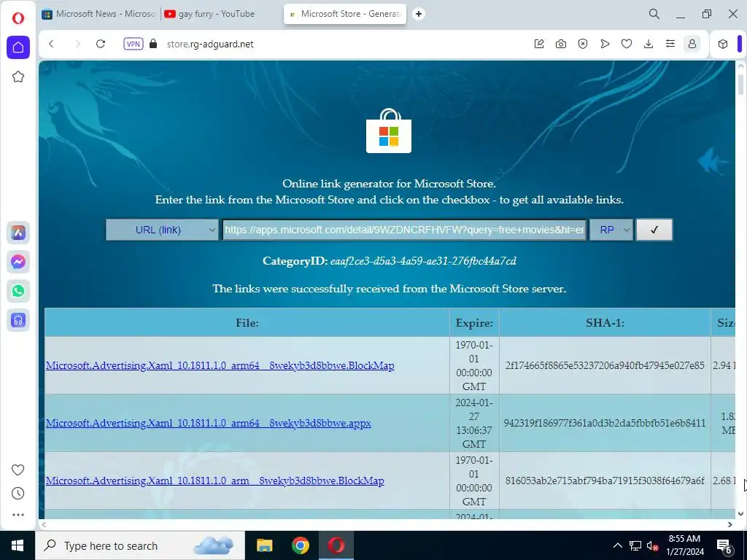Image resolution: width=747 pixels, height=560 pixels.
Task: Click the Microsoft Store bag logo
Action: 389,131
